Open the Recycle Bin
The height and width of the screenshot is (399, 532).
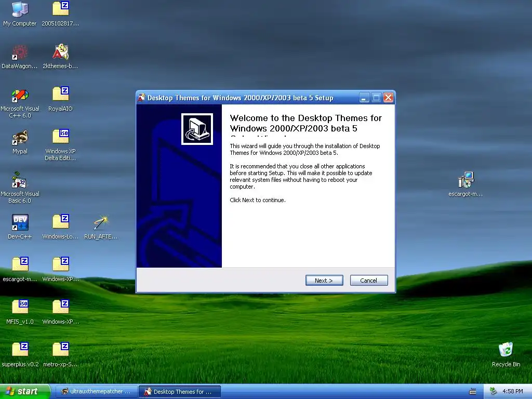(x=506, y=350)
